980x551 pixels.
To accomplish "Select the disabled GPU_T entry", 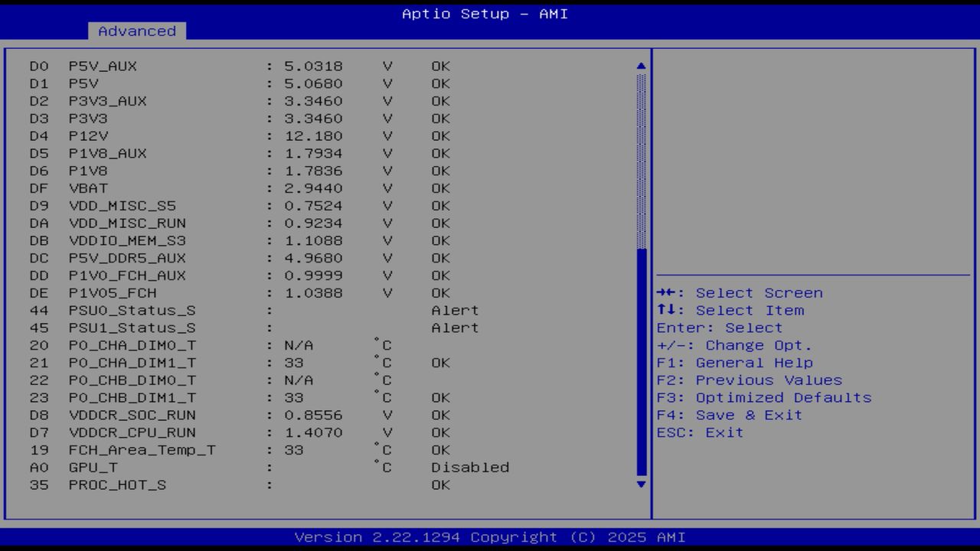I will tap(230, 467).
